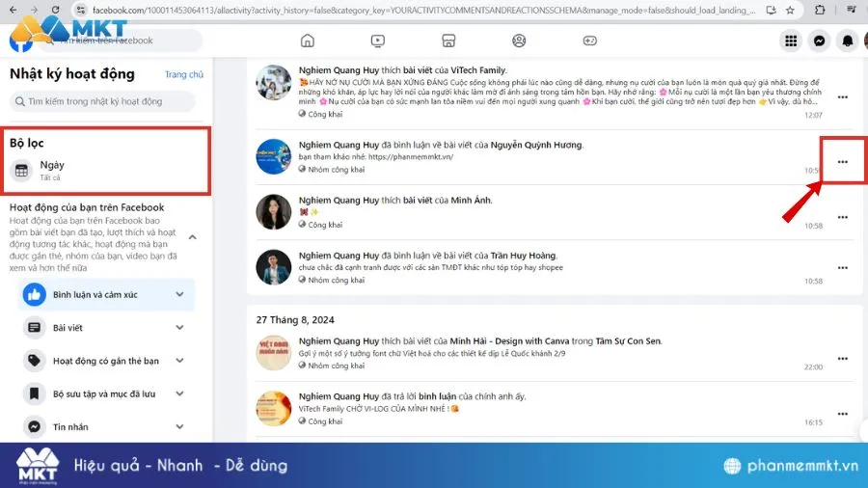Click Tìm kiếm trong nhật ký hoạt động field
The width and height of the screenshot is (868, 488).
click(102, 101)
